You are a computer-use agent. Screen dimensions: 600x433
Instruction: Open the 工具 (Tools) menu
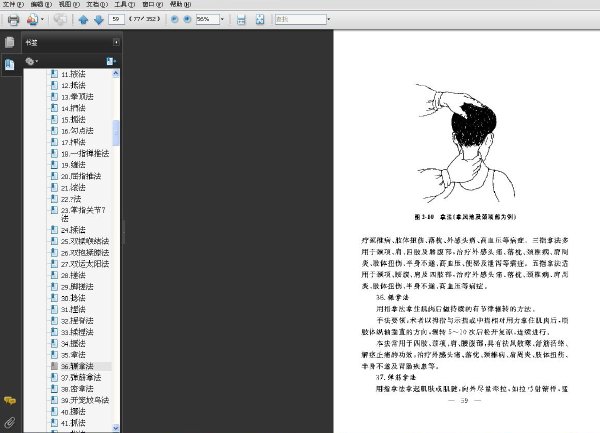click(x=125, y=4)
